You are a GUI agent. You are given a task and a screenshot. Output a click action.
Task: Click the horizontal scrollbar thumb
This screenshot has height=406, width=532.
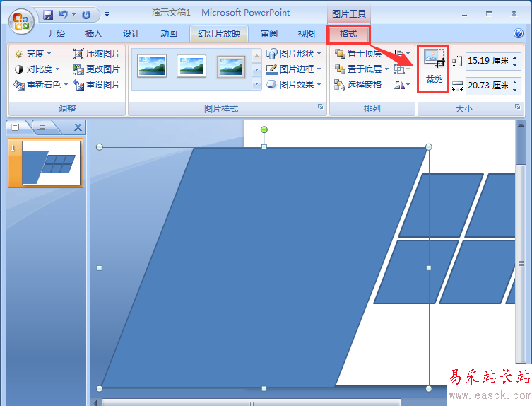pyautogui.click(x=251, y=403)
